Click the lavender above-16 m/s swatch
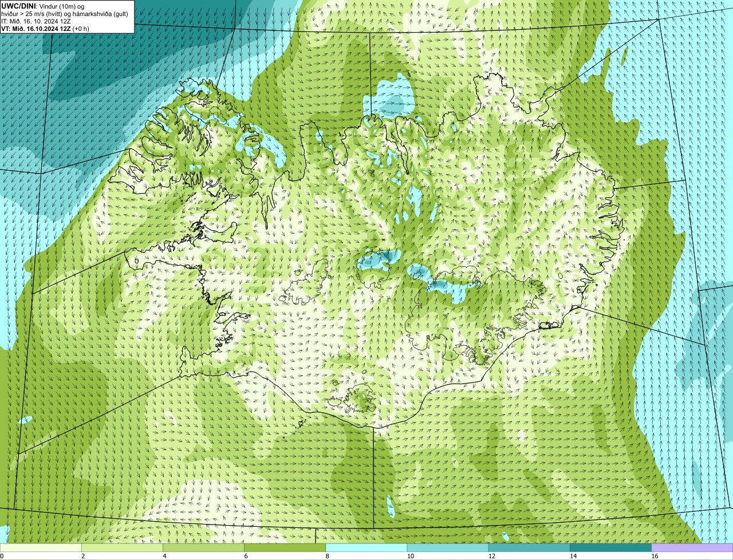Viewport: 733px width, 560px height. point(692,548)
